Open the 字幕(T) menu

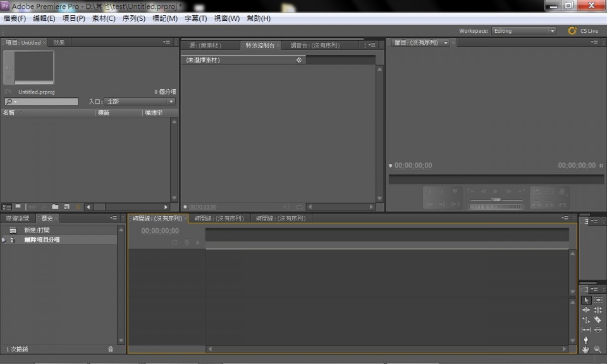point(196,18)
